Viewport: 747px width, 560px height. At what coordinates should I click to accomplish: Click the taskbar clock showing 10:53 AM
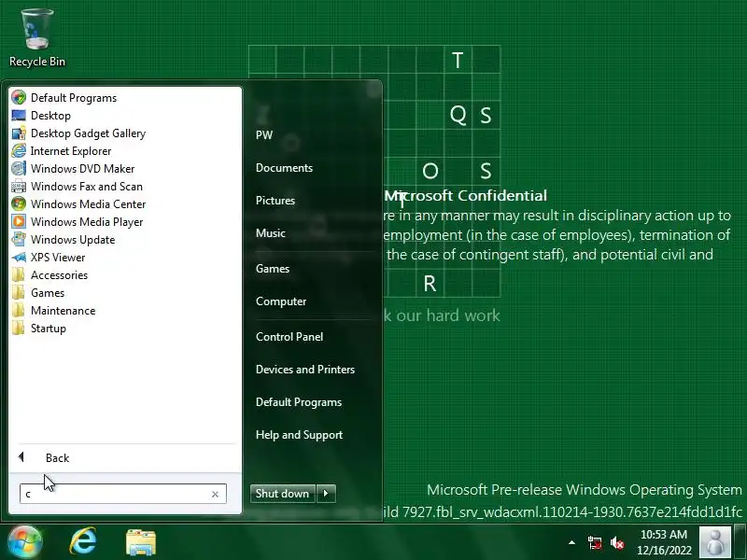pyautogui.click(x=664, y=542)
